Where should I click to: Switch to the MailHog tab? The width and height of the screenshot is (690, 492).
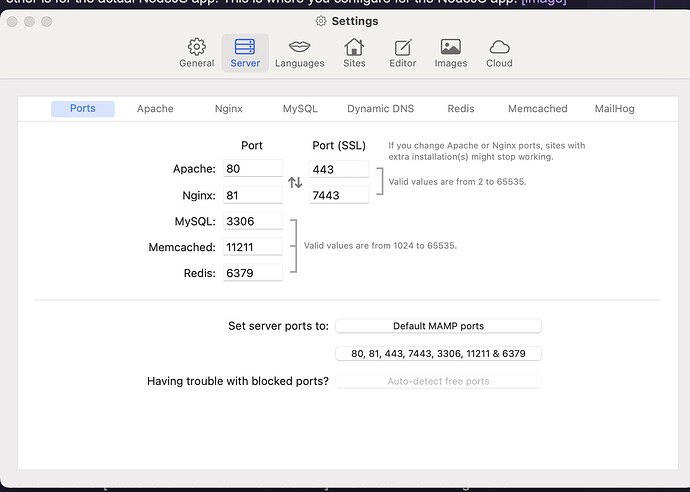(x=614, y=109)
